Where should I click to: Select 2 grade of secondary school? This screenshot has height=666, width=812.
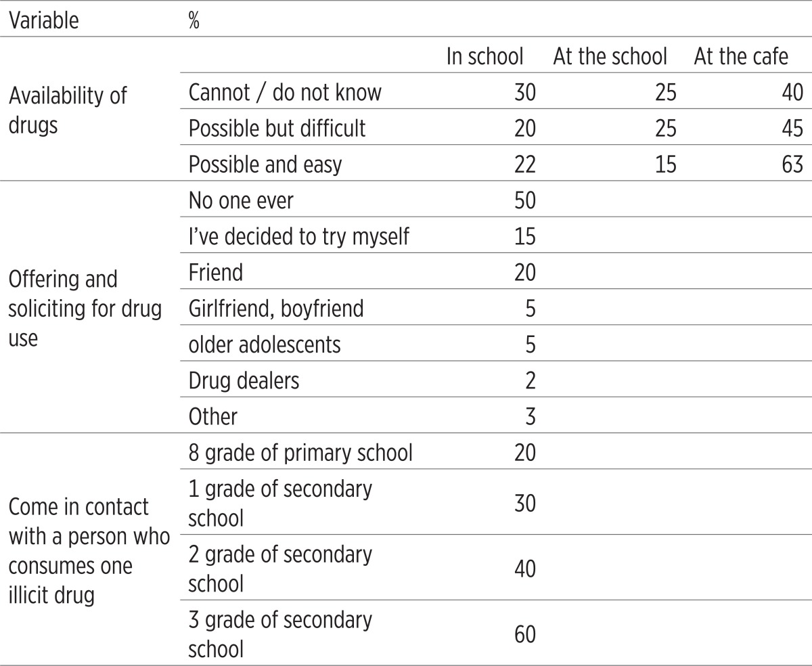click(280, 569)
